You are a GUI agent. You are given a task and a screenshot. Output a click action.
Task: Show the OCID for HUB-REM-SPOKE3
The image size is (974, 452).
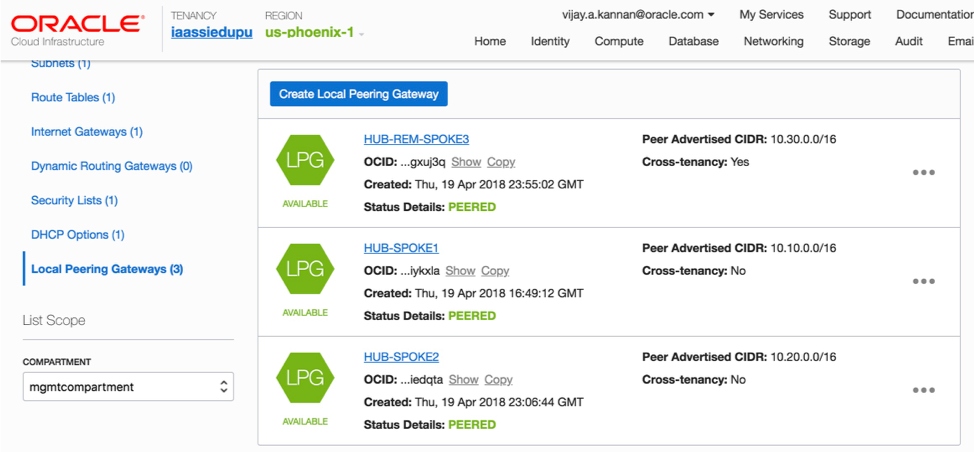point(466,162)
